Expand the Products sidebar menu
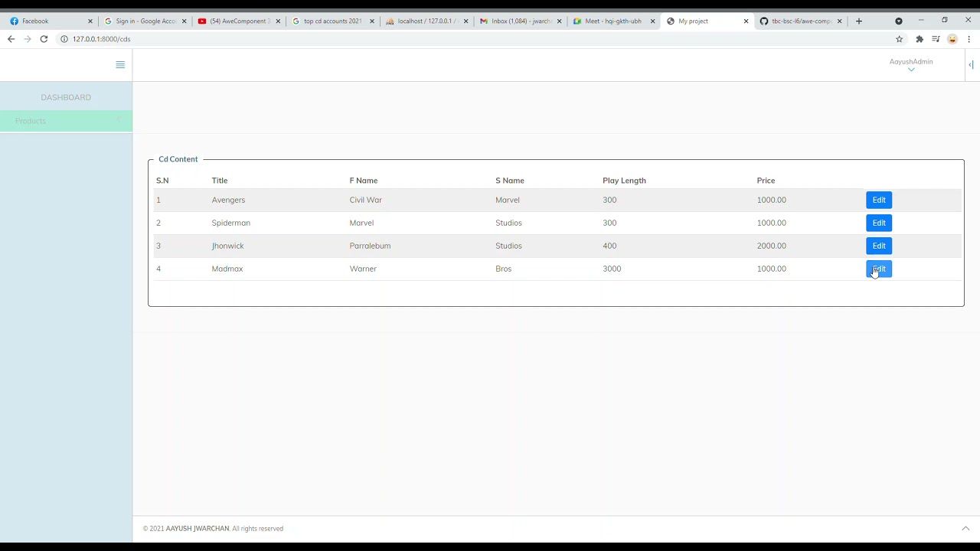Image resolution: width=980 pixels, height=551 pixels. (x=66, y=121)
